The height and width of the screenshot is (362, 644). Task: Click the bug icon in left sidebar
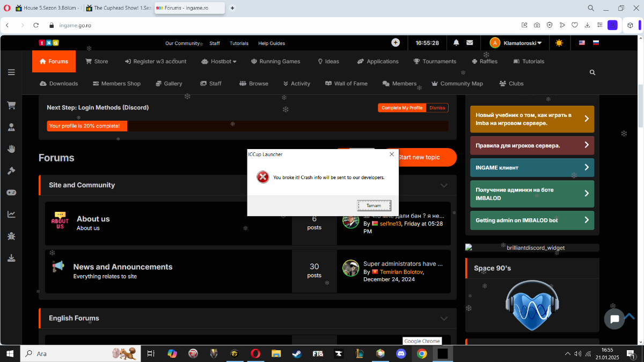pos(11,236)
